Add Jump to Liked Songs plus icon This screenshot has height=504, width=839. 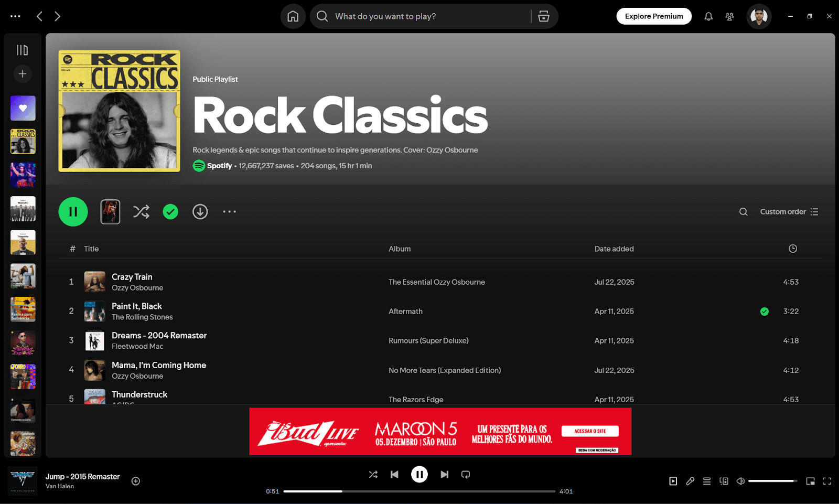pyautogui.click(x=136, y=481)
